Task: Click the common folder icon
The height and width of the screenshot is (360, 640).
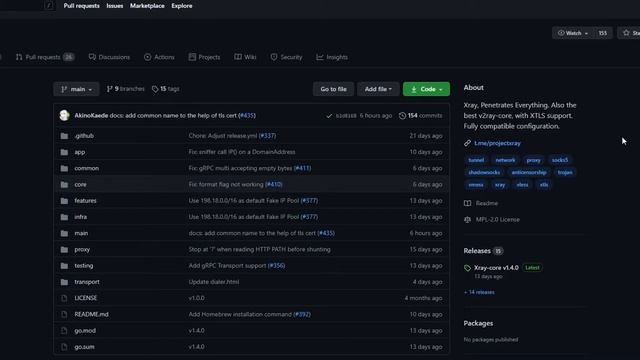Action: (x=64, y=169)
